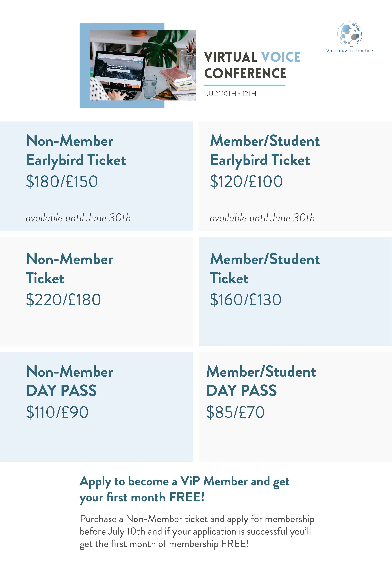The height and width of the screenshot is (562, 392).
Task: Click the Virtual Voice Conference title
Action: click(x=252, y=65)
